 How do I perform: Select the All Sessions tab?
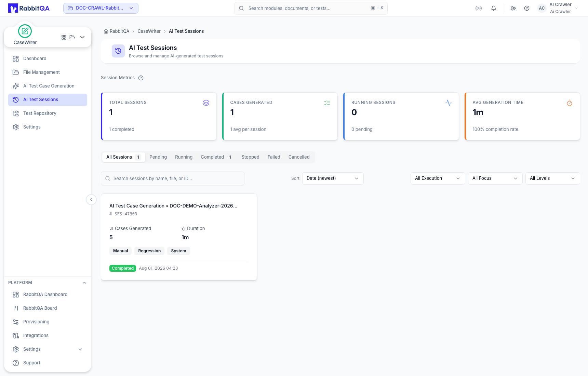tap(124, 157)
